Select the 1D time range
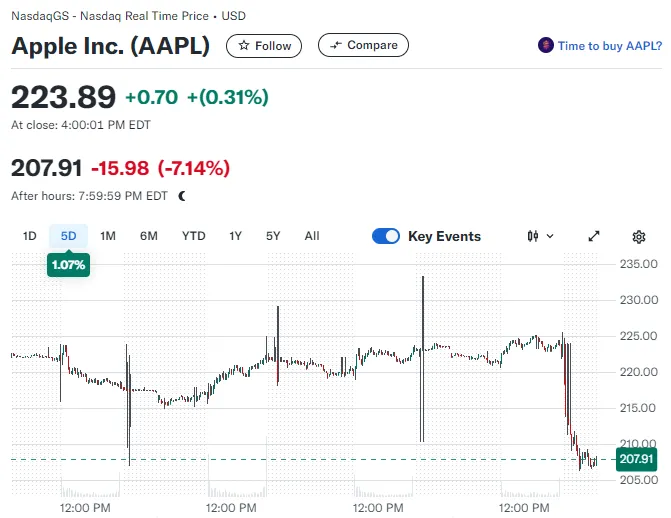 (x=30, y=237)
